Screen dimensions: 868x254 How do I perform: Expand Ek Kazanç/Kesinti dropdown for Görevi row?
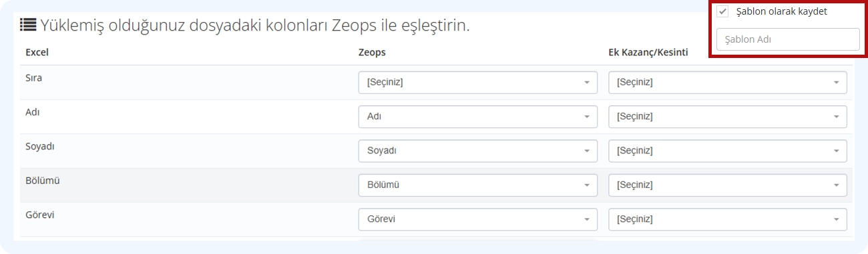(728, 219)
